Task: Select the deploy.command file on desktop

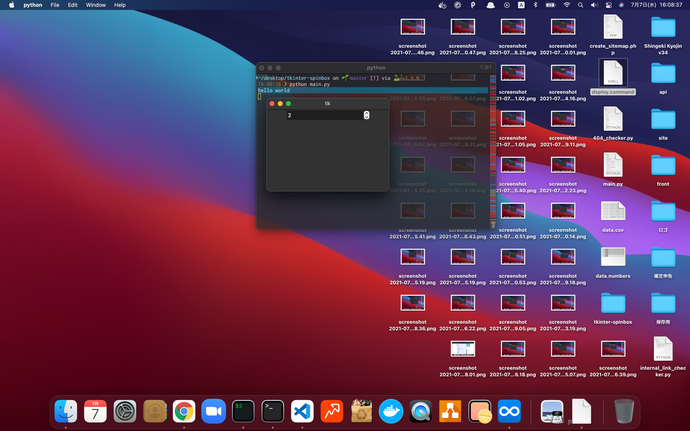Action: point(613,78)
